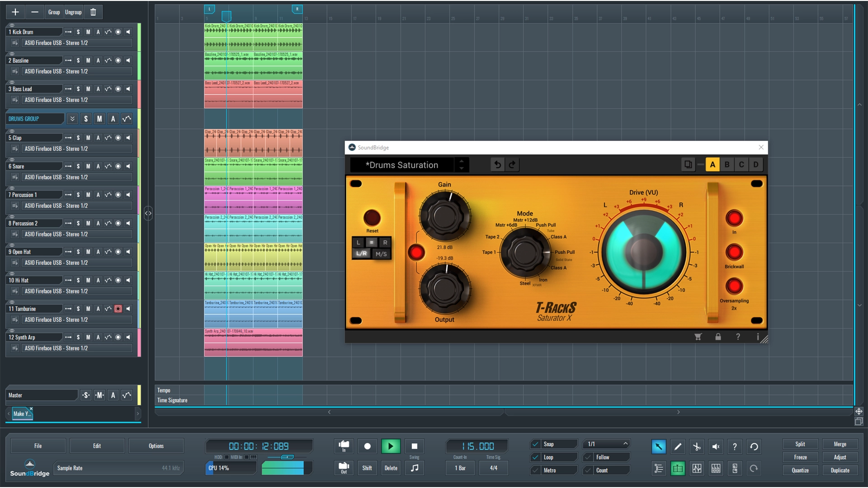
Task: Open Synth Arp ASIO Fireface output selector
Action: (77, 348)
